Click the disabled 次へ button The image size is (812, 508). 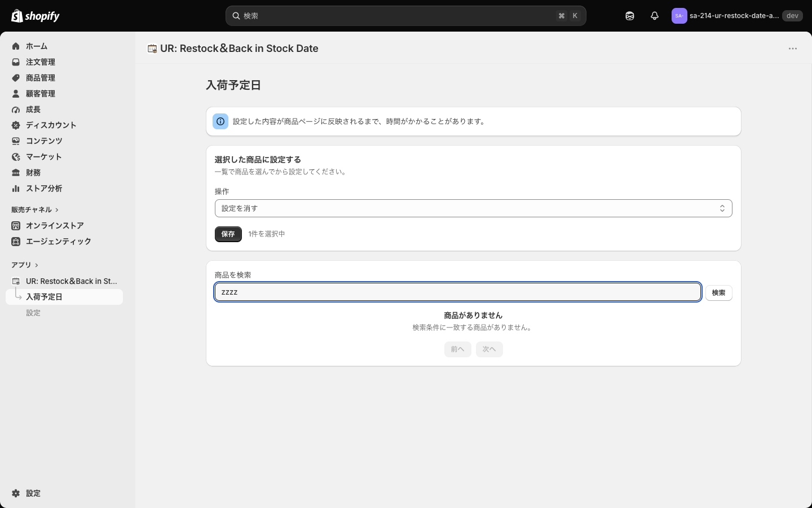(489, 349)
